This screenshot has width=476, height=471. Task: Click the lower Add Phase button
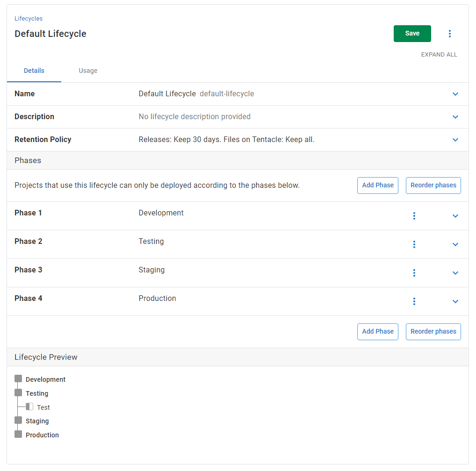point(378,331)
